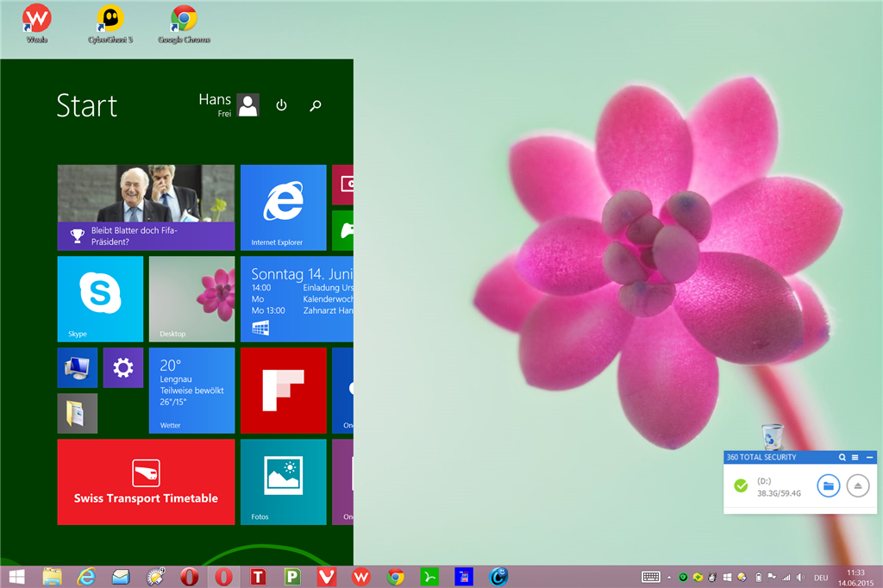Image resolution: width=883 pixels, height=588 pixels.
Task: Open the Wetter tile for Lengnau
Action: point(192,391)
